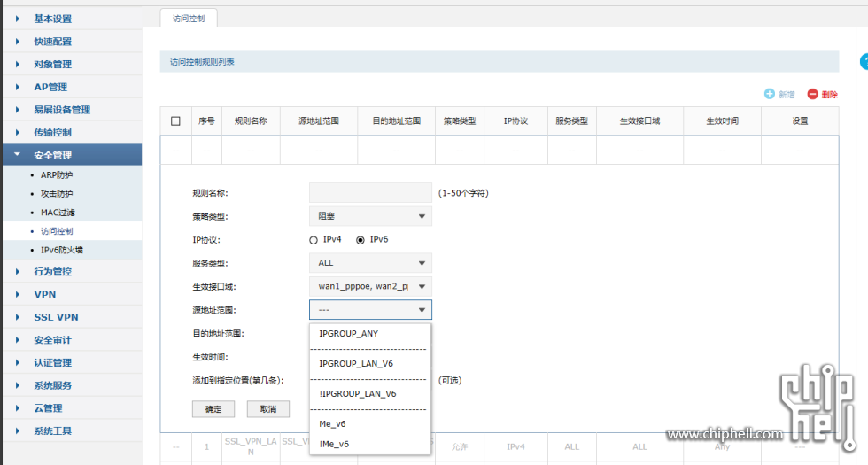Open the 策略类型 dropdown showing 阻塞
The image size is (868, 465).
[370, 216]
